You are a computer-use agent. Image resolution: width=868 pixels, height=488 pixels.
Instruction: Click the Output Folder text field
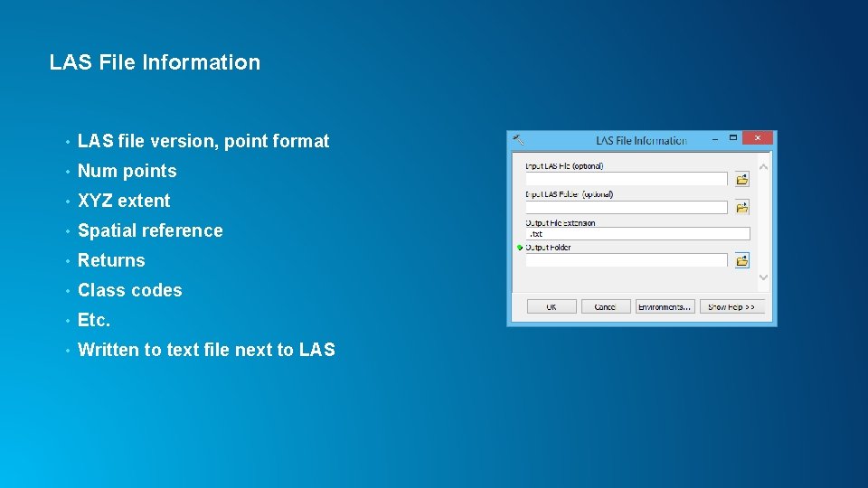pos(626,260)
